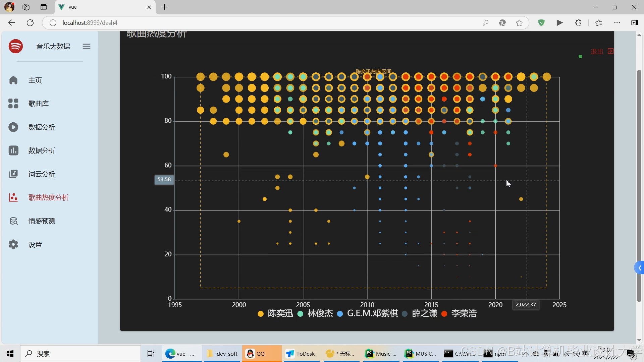Open the browser settings ellipsis menu
Screen dimensions: 644x362
coord(617,23)
